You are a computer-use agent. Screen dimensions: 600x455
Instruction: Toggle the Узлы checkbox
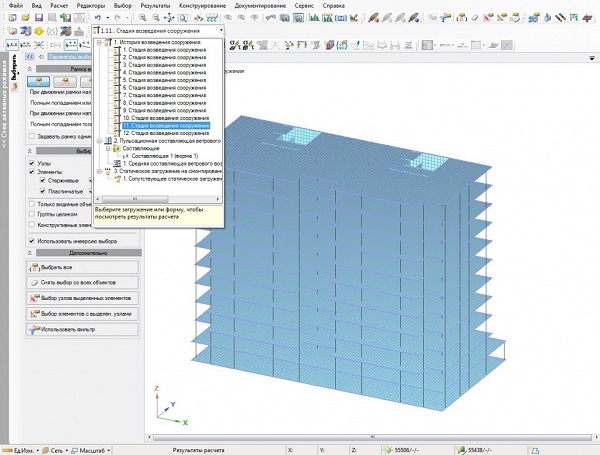click(32, 163)
